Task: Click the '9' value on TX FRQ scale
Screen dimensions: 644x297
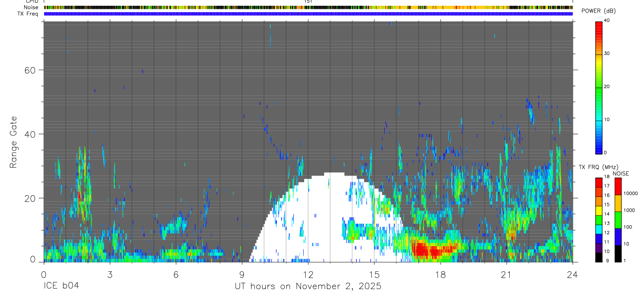Action: (x=607, y=261)
